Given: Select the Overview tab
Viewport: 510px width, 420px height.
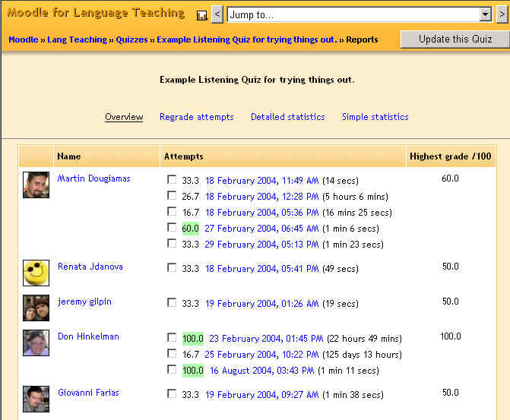Looking at the screenshot, I should (124, 117).
